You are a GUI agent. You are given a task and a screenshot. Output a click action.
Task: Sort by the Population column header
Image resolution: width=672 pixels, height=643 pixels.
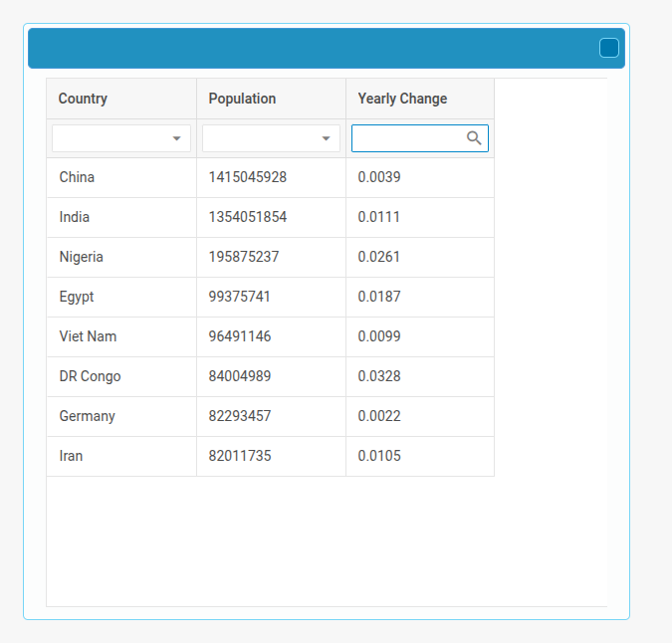click(x=242, y=99)
